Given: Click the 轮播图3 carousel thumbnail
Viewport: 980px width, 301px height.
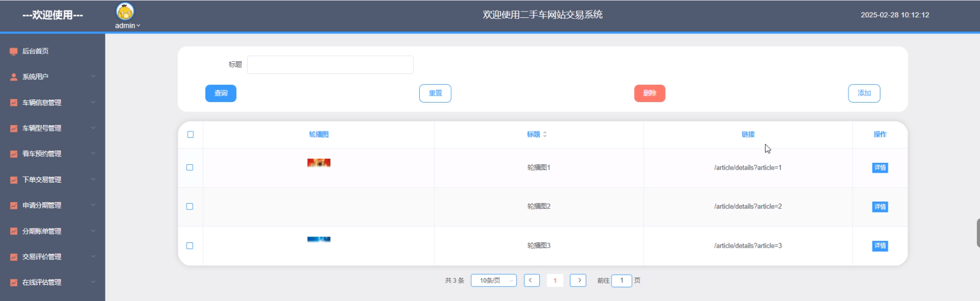Looking at the screenshot, I should coord(319,239).
